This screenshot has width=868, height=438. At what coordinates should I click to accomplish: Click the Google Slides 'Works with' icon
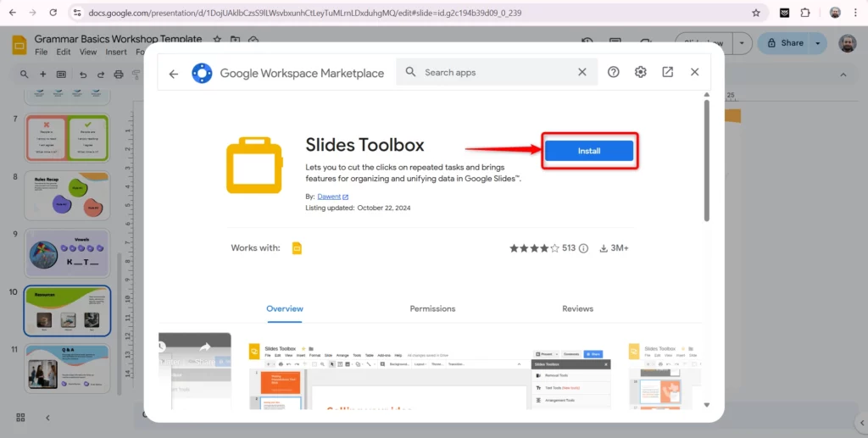(297, 248)
